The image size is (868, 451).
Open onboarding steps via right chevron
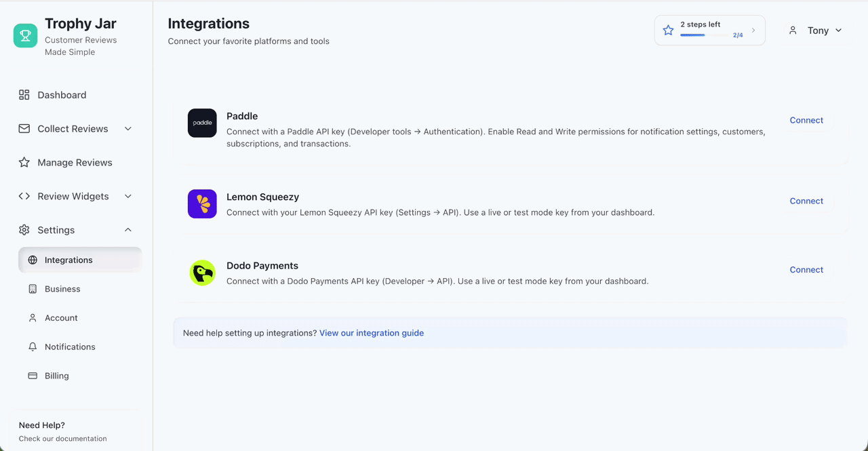[x=753, y=31]
